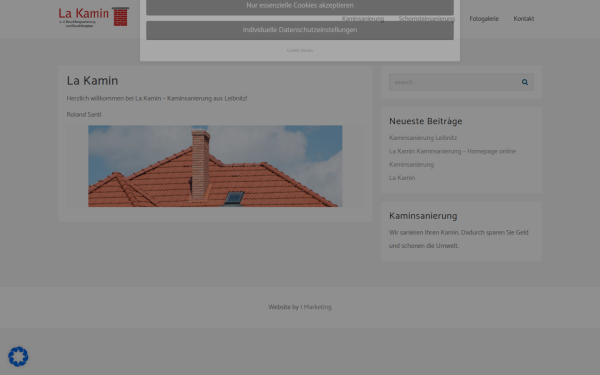
Task: Open the Kaminsanierung recent post link
Action: pyautogui.click(x=411, y=165)
